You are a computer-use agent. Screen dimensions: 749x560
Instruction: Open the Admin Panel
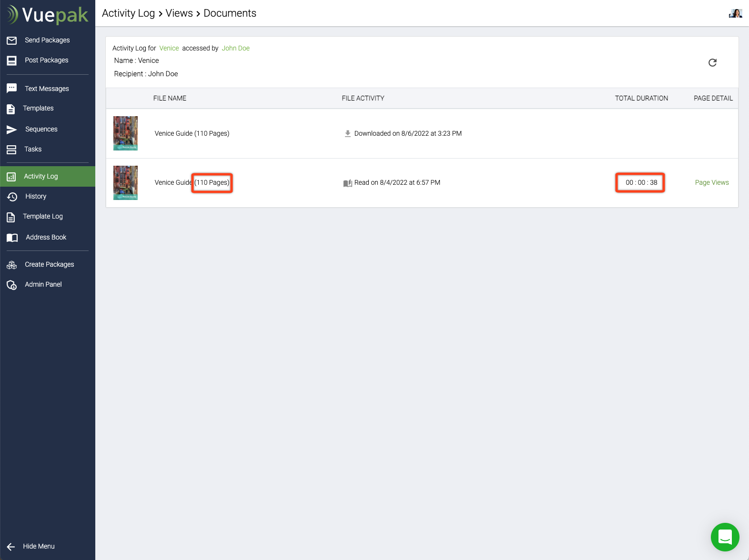click(43, 285)
